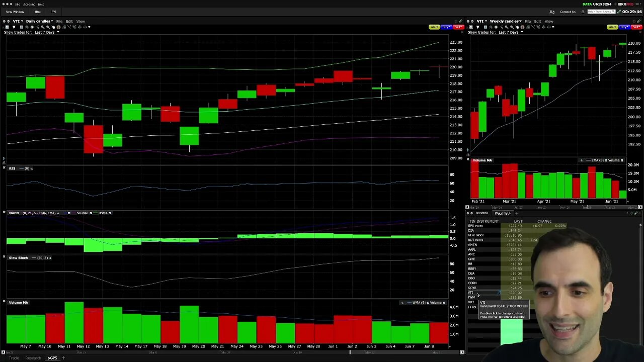This screenshot has height=362, width=644.
Task: Click the filter triangle icon on daily chart toolbar
Action: 14,27
